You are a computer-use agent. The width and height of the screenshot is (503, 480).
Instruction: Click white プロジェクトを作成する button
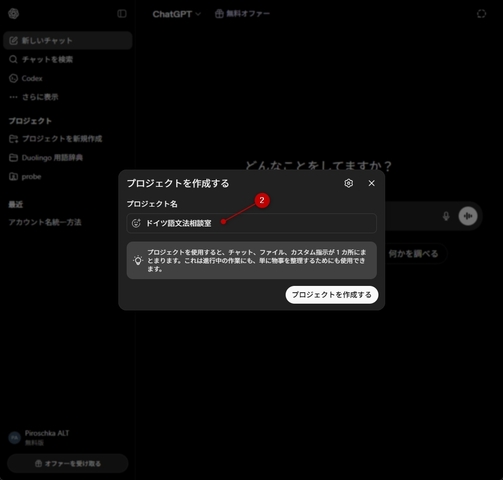[332, 295]
